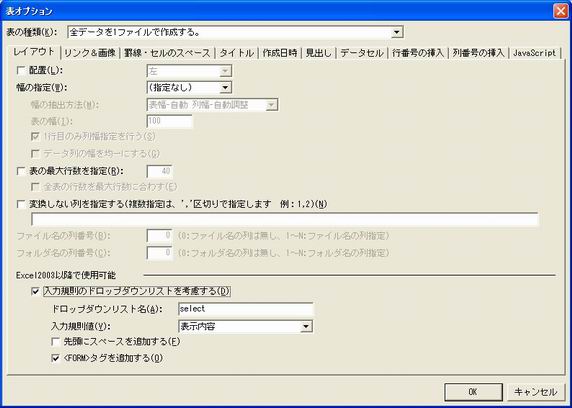Enable the 配置 checkbox

(x=22, y=71)
